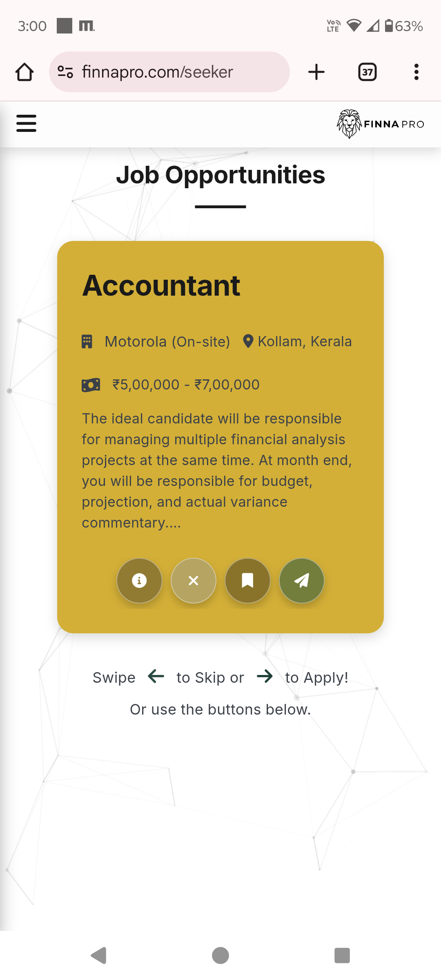
Task: Apply using the paper plane button
Action: coord(302,580)
